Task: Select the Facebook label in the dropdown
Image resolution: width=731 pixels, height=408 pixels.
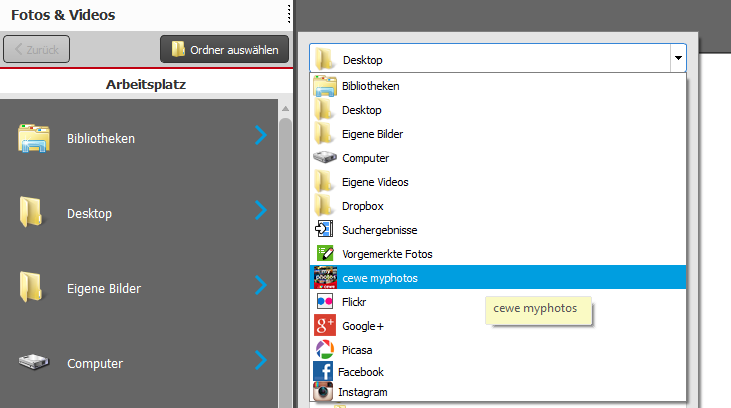Action: pyautogui.click(x=361, y=372)
